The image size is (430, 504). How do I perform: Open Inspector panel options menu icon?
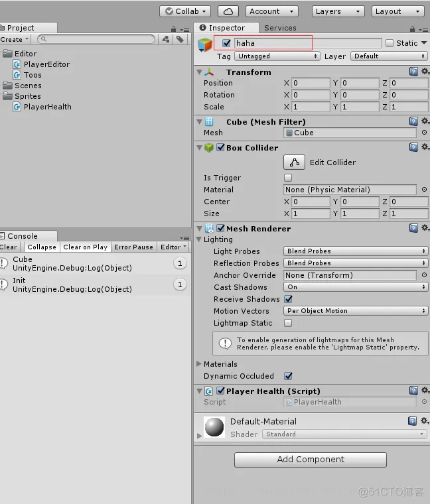[423, 30]
